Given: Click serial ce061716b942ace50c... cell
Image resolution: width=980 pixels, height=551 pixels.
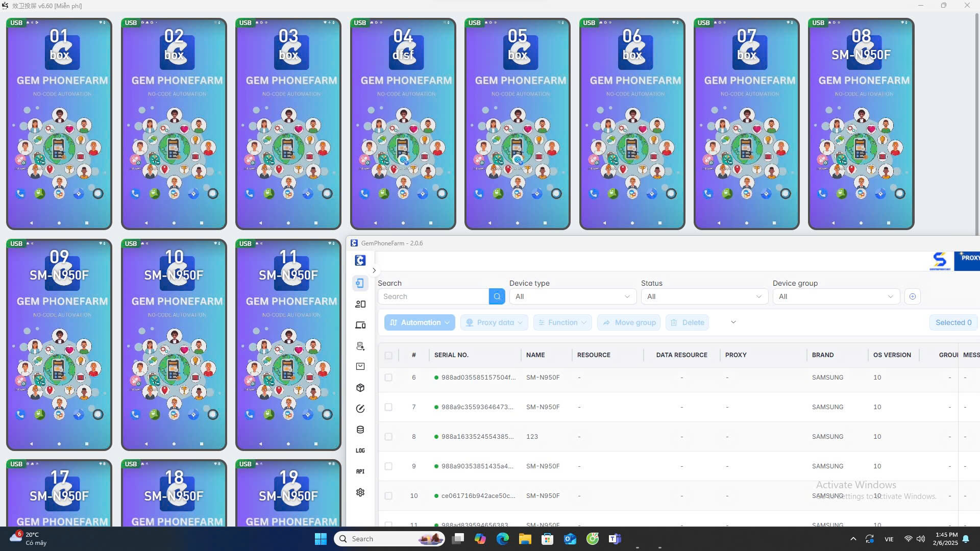Looking at the screenshot, I should (x=478, y=496).
